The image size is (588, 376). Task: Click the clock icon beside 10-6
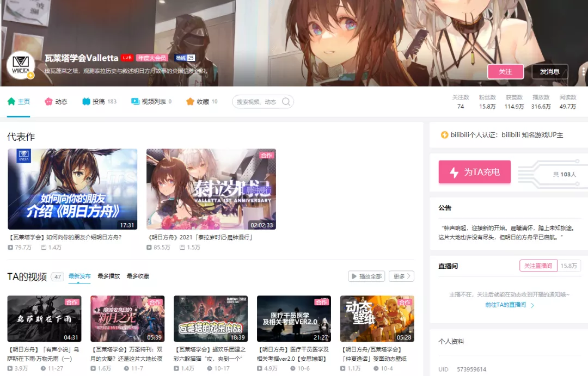click(293, 368)
